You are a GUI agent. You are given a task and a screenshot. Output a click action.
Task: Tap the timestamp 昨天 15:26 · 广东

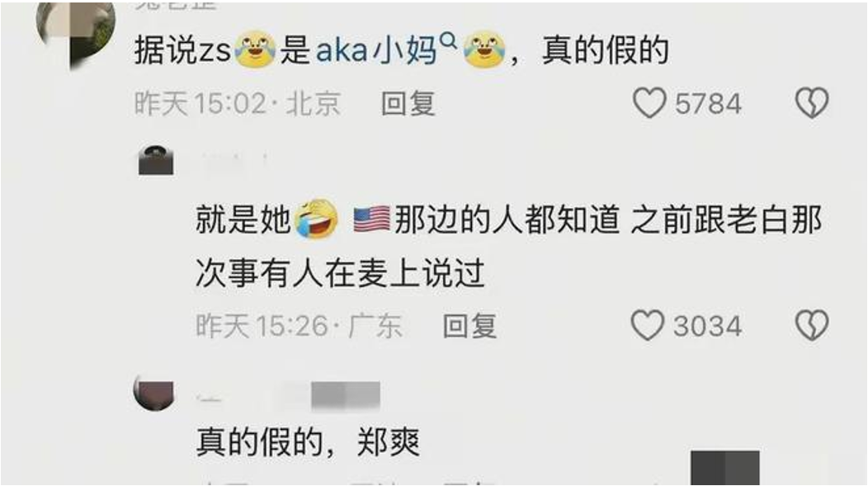[x=299, y=325]
